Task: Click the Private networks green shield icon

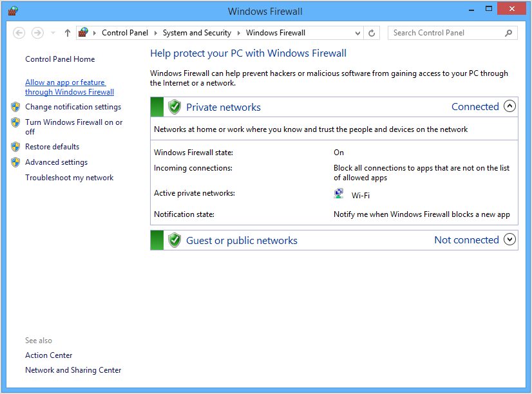Action: [x=175, y=107]
